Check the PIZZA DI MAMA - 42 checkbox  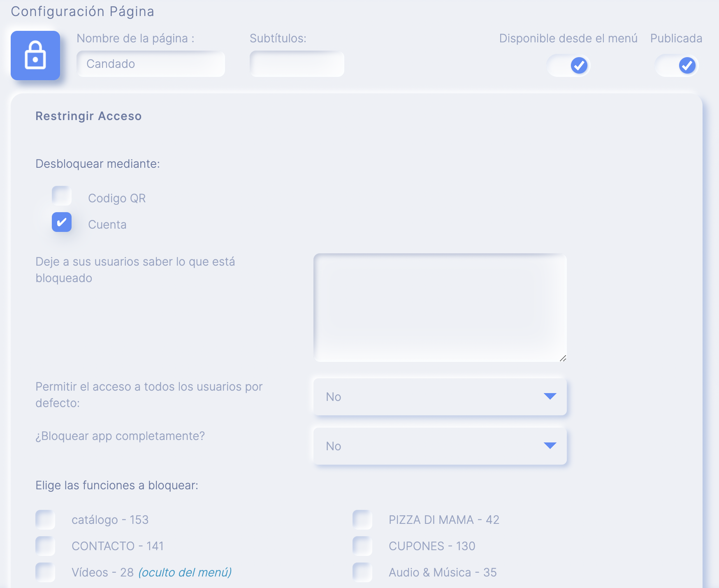(x=362, y=520)
